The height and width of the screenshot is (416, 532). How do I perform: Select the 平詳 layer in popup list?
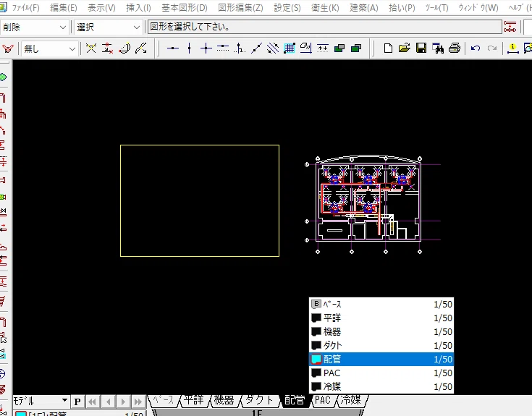381,318
